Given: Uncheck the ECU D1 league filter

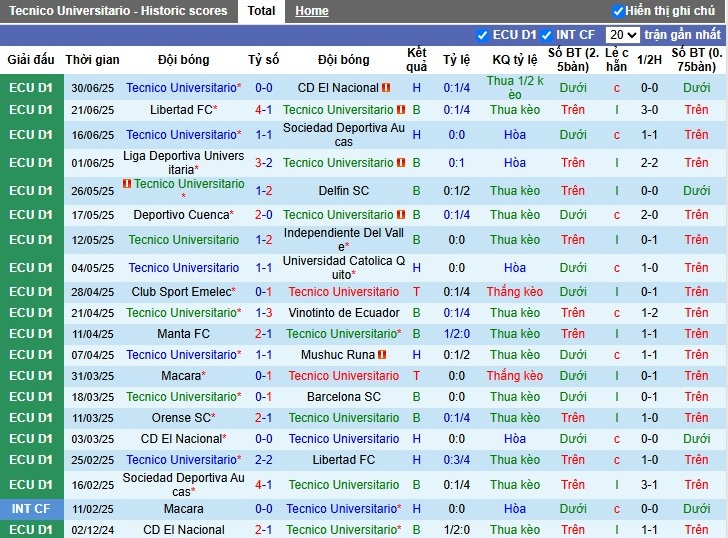Looking at the screenshot, I should (482, 35).
